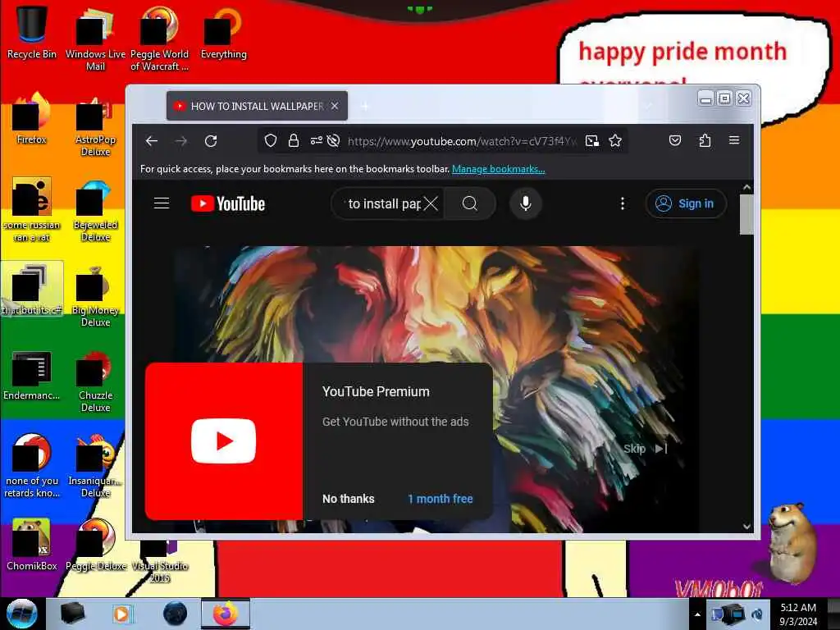This screenshot has height=630, width=840.
Task: Select AstroPop Deluxe desktop icon
Action: point(95,125)
